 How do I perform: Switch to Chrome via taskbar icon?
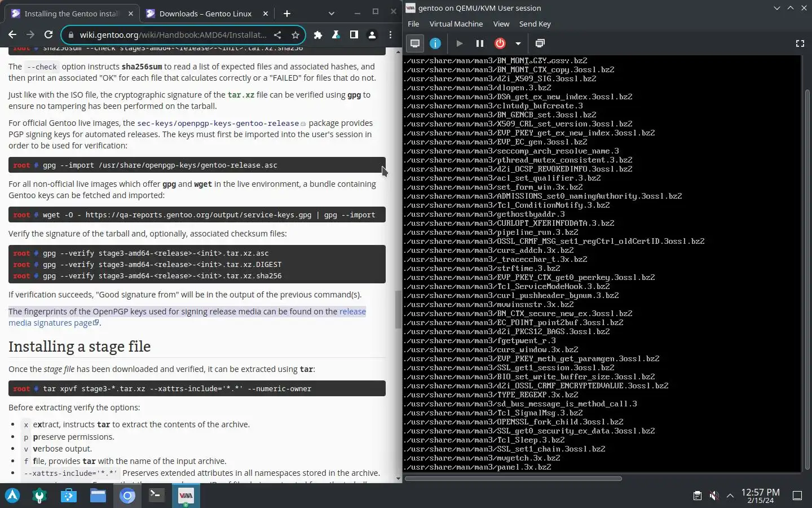127,496
